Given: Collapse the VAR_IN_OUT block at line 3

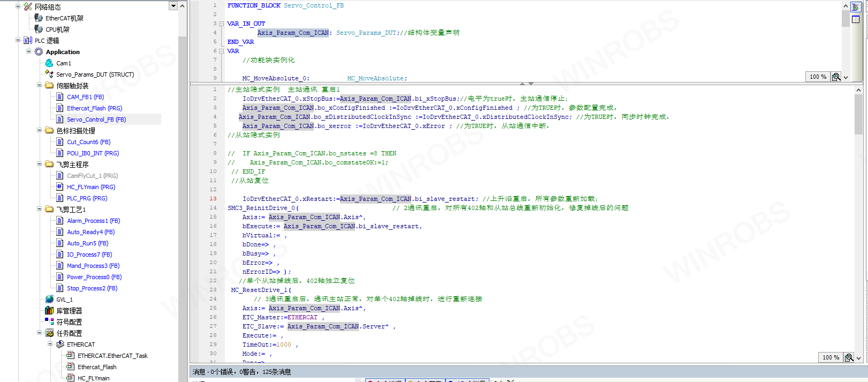Looking at the screenshot, I should [x=221, y=24].
